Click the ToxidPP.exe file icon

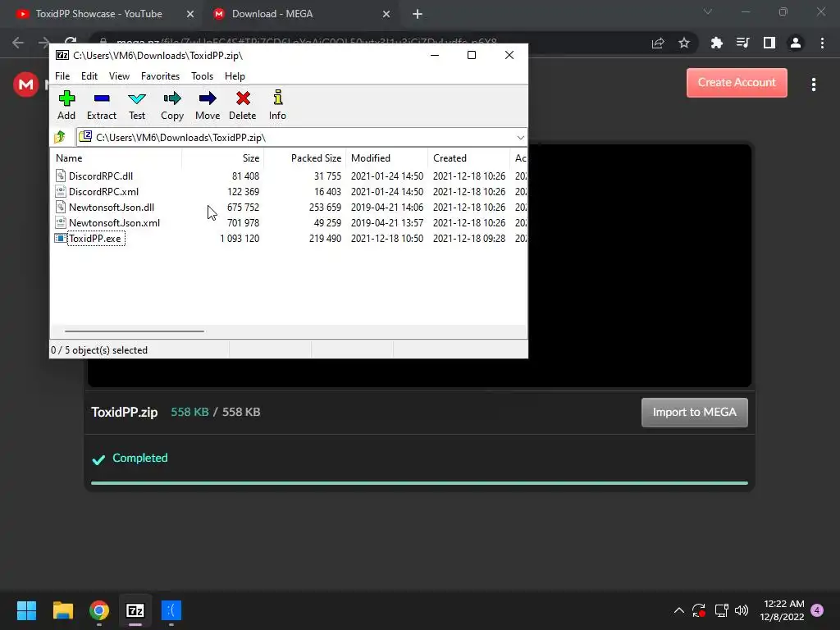coord(61,239)
